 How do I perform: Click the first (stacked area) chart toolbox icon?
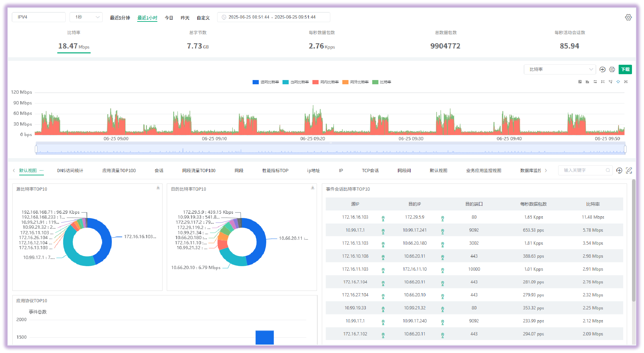(580, 82)
